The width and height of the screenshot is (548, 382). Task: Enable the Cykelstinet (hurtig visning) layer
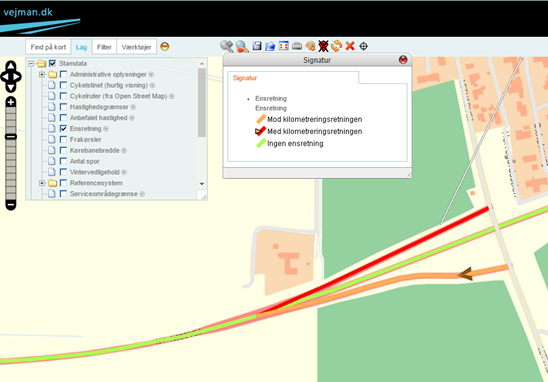tap(63, 85)
